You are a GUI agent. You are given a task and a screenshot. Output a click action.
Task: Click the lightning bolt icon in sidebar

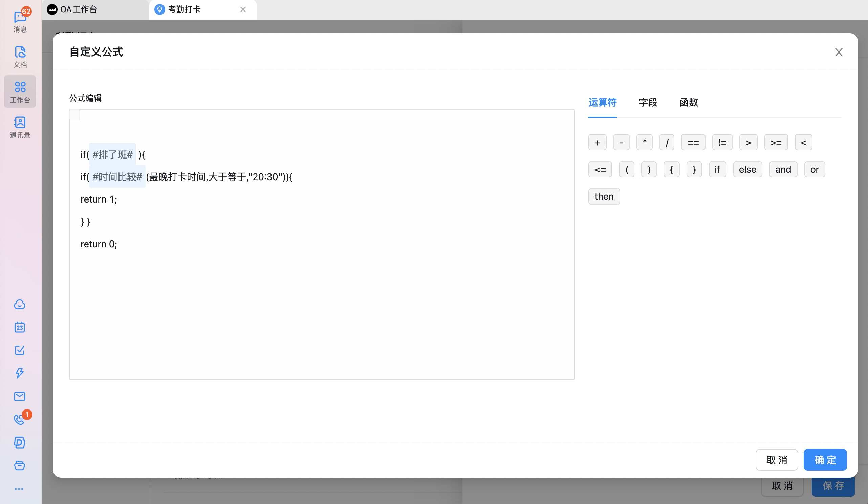pyautogui.click(x=20, y=373)
